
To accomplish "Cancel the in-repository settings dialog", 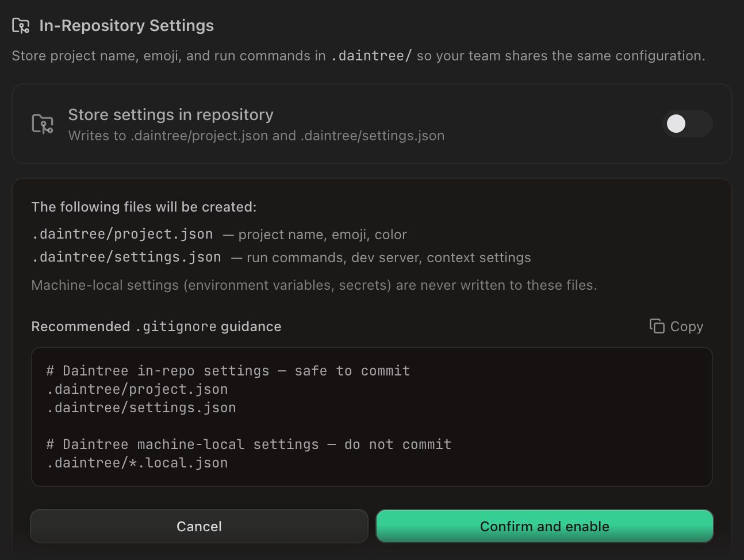I will coord(199,526).
